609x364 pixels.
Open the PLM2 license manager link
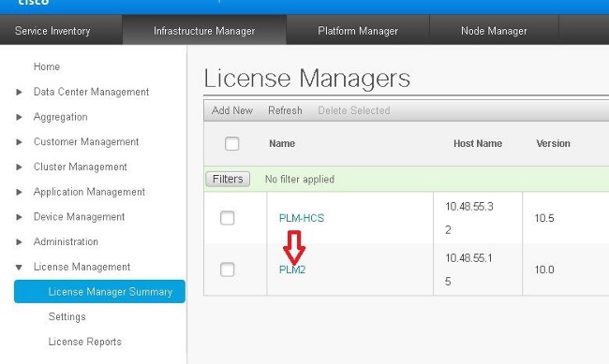click(x=292, y=269)
